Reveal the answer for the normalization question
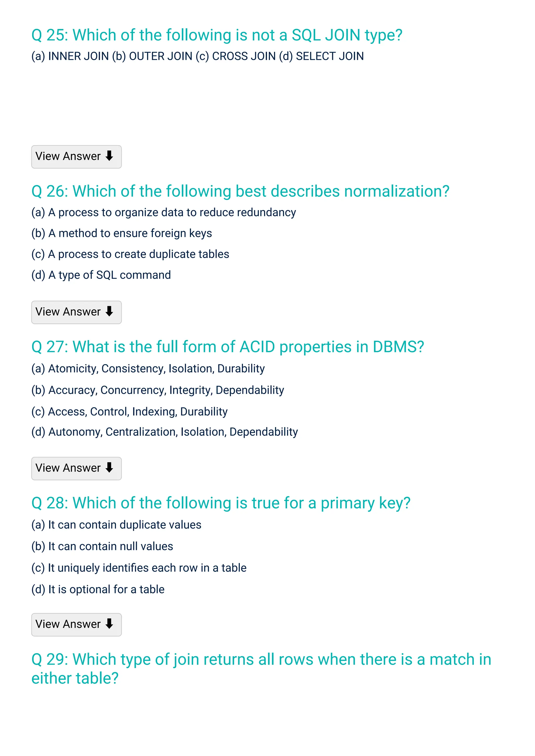 pyautogui.click(x=76, y=312)
